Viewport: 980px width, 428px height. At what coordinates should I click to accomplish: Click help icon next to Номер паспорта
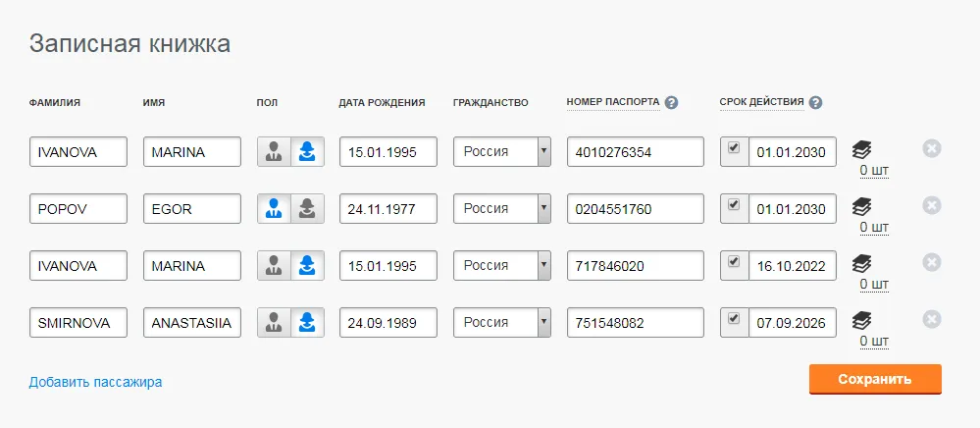(x=672, y=102)
